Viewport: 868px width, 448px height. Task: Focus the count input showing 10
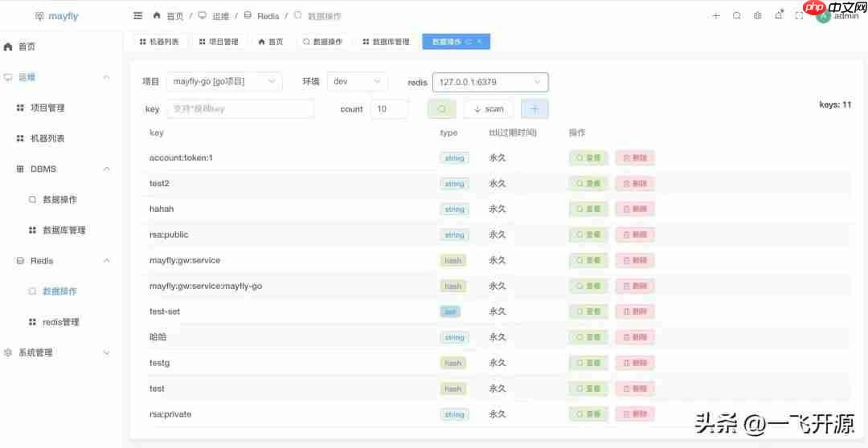point(389,109)
